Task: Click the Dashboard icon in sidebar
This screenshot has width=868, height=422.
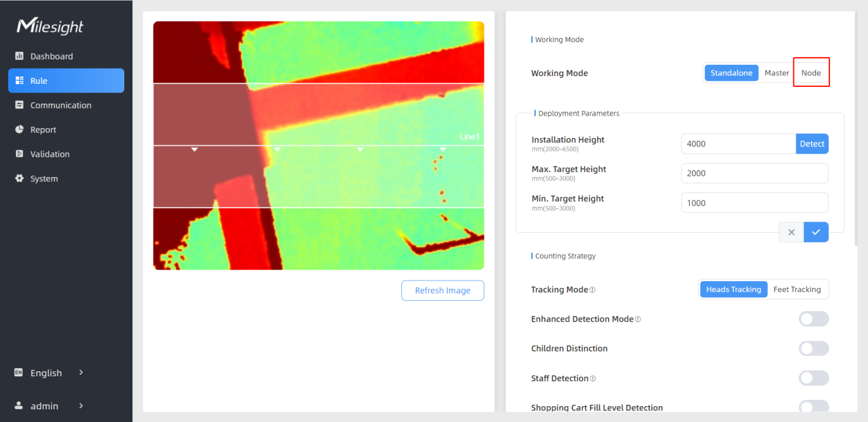Action: (19, 56)
